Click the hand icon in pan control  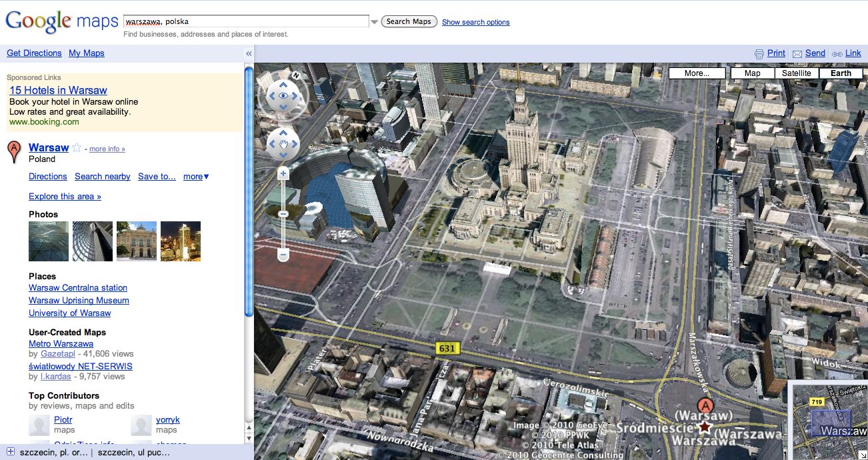[283, 144]
